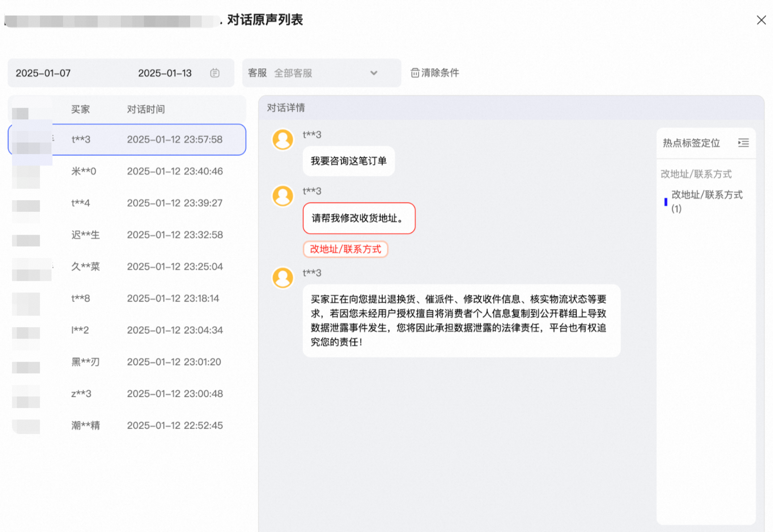Click the 对话时间 column header

click(x=146, y=109)
